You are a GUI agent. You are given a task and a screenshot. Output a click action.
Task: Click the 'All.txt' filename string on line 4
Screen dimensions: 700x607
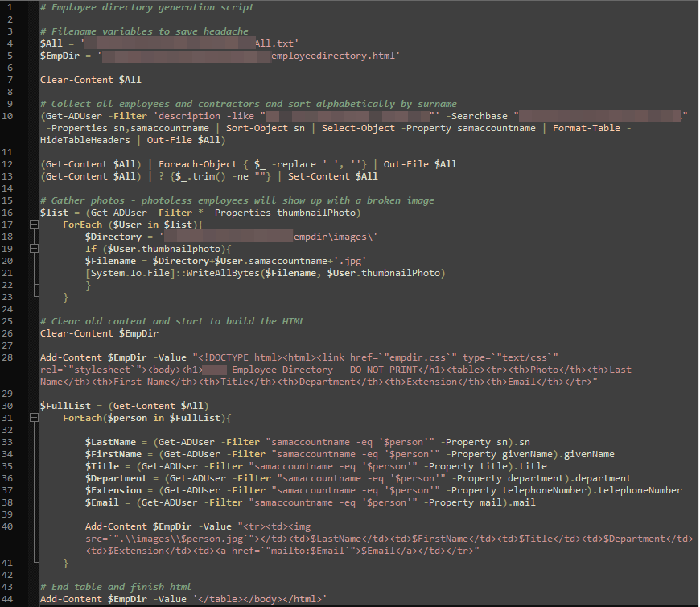(x=274, y=43)
